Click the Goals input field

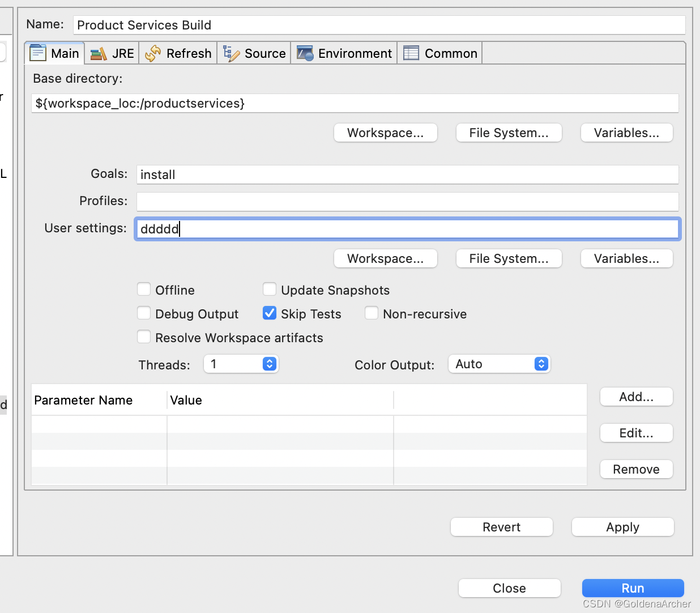pos(407,174)
